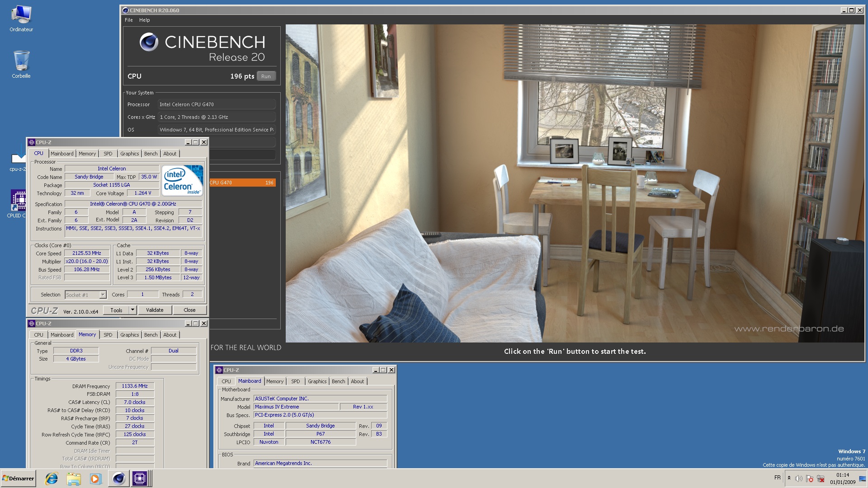Open the volume control in the tray
This screenshot has height=488, width=868.
(799, 479)
